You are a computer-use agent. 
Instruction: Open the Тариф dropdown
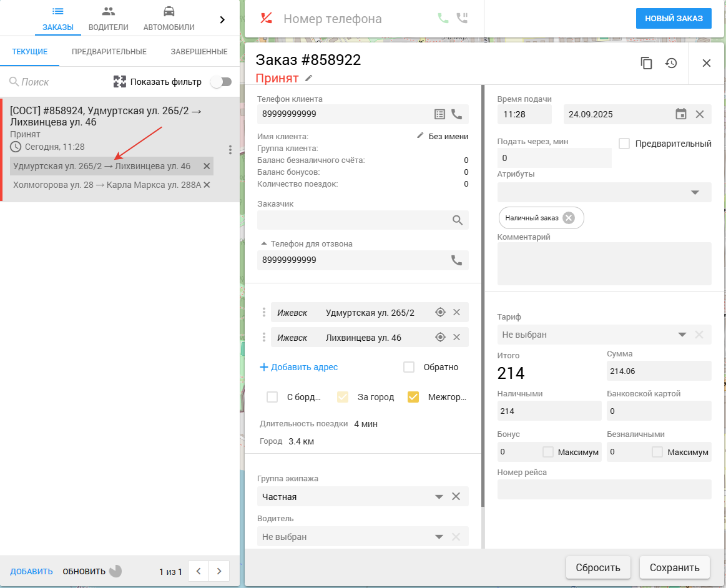pos(682,335)
